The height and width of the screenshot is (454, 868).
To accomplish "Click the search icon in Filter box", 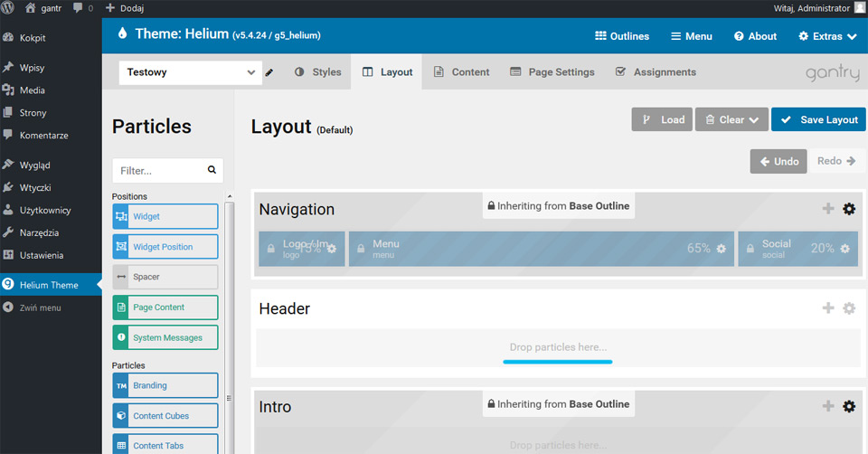I will (x=212, y=170).
